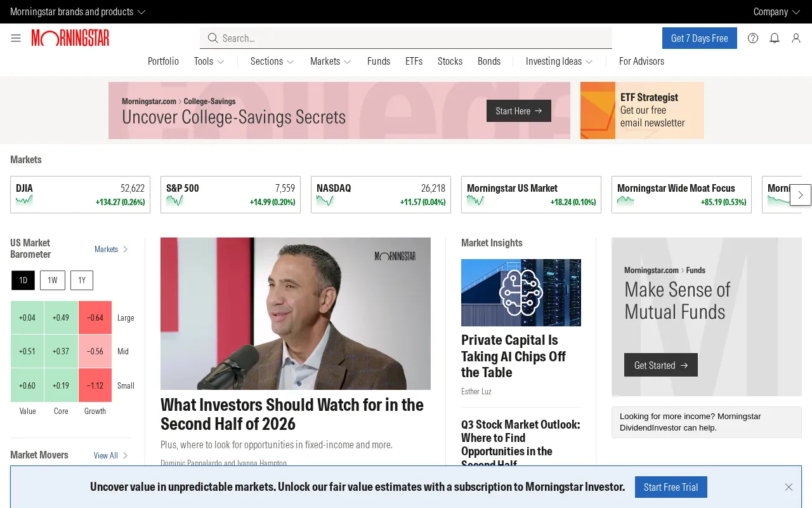This screenshot has height=508, width=812.
Task: Click S&P 500 change +14.99 (0.20%)
Action: coord(272,202)
